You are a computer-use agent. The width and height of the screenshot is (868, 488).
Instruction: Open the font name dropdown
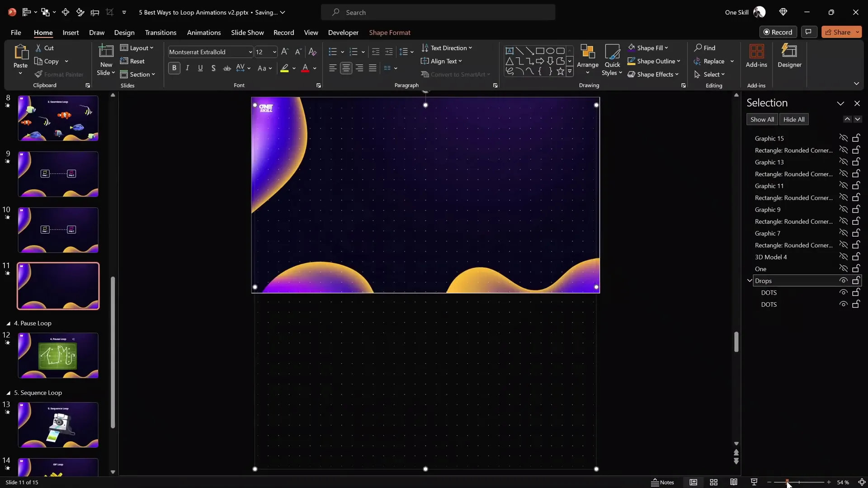click(250, 52)
